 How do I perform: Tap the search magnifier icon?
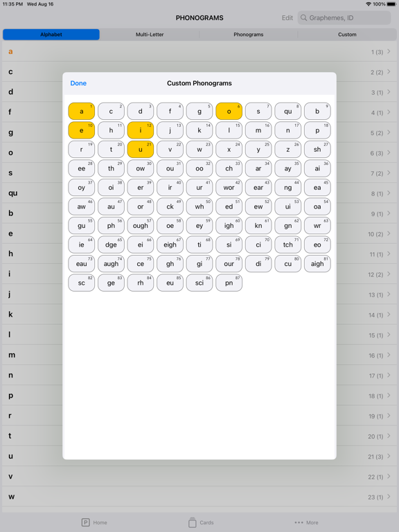303,18
